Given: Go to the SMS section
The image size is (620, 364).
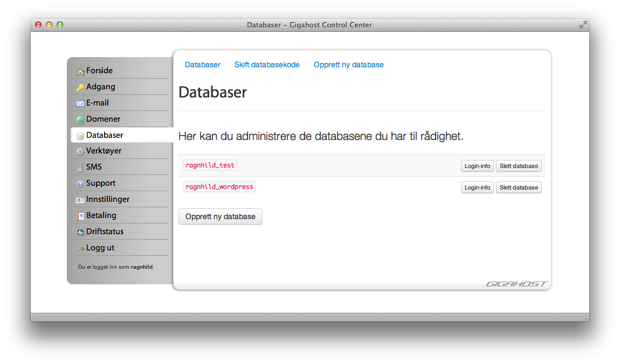Looking at the screenshot, I should (x=119, y=167).
